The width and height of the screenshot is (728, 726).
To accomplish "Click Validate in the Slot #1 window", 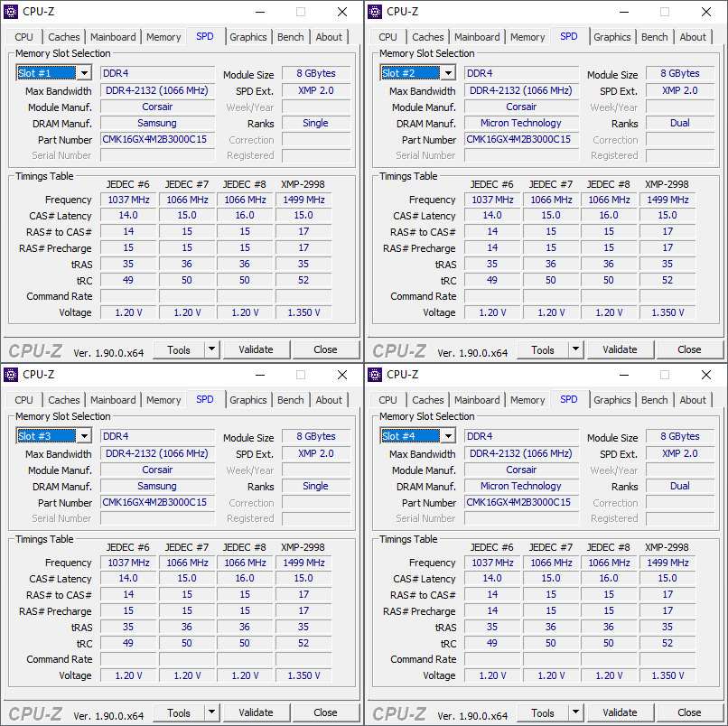I will 257,349.
